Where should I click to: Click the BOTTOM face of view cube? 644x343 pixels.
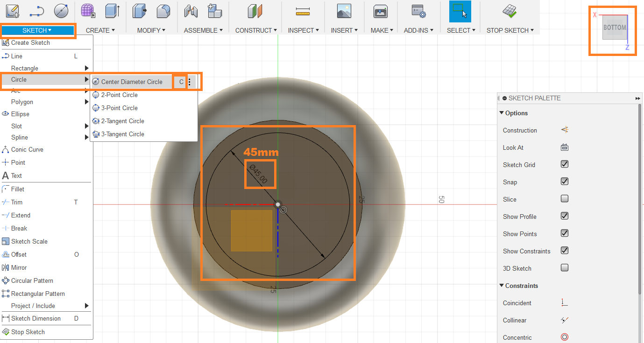[615, 27]
